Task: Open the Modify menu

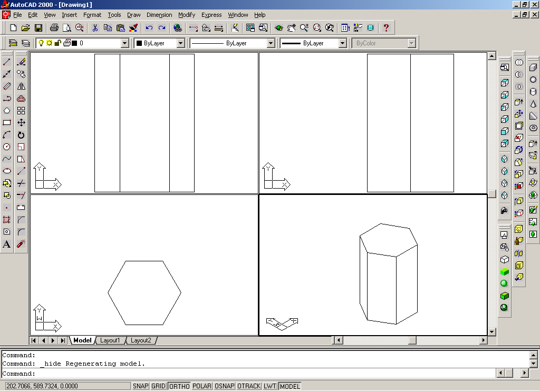Action: (187, 15)
